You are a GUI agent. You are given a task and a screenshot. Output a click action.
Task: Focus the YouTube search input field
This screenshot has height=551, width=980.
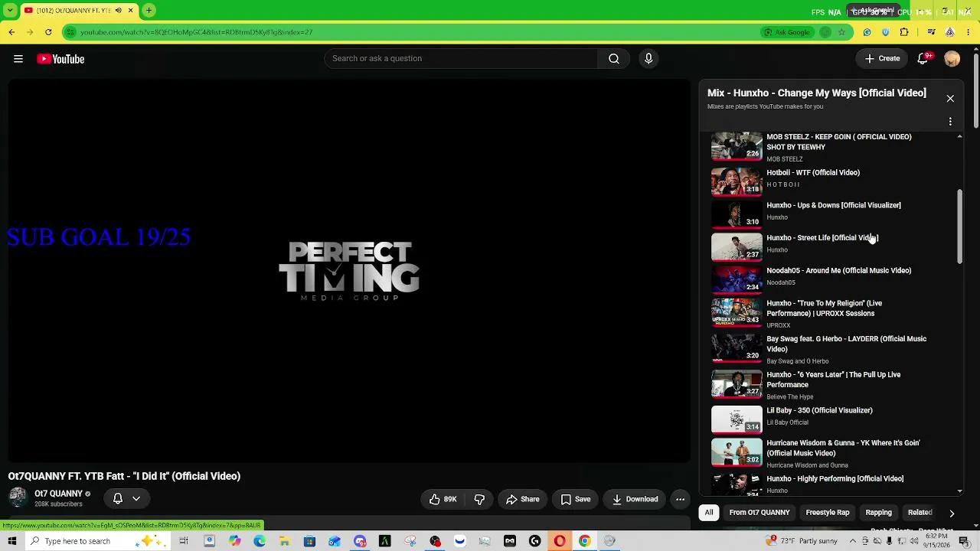(461, 59)
